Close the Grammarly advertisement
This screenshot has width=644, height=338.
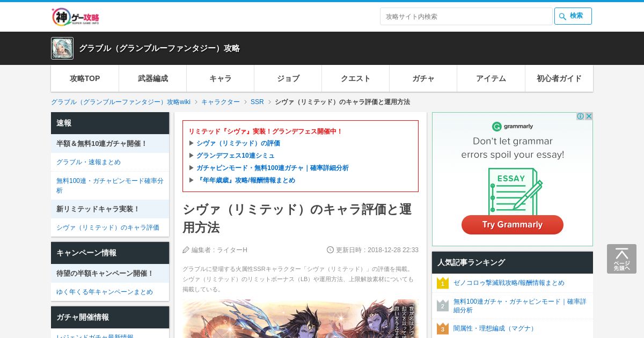pyautogui.click(x=589, y=116)
